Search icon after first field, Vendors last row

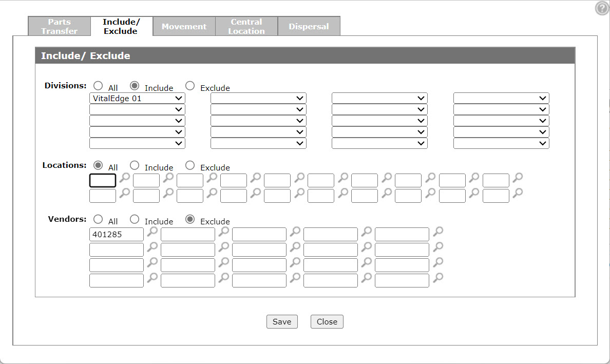tap(152, 277)
